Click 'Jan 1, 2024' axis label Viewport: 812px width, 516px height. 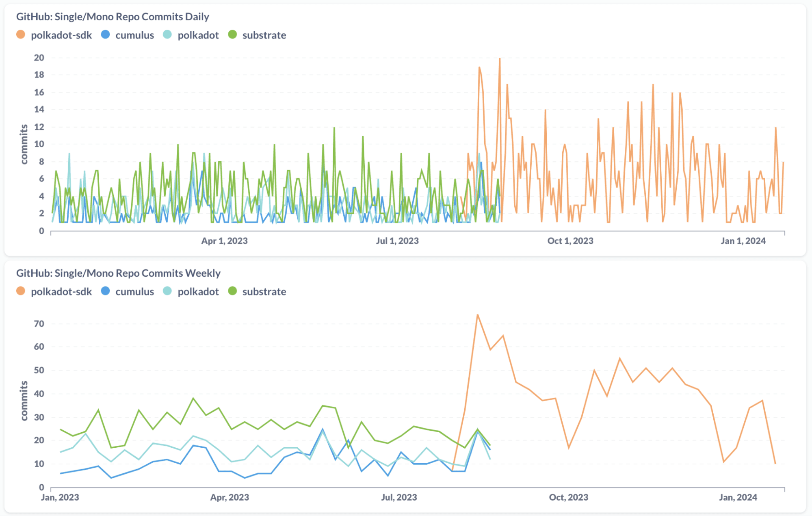(x=743, y=241)
